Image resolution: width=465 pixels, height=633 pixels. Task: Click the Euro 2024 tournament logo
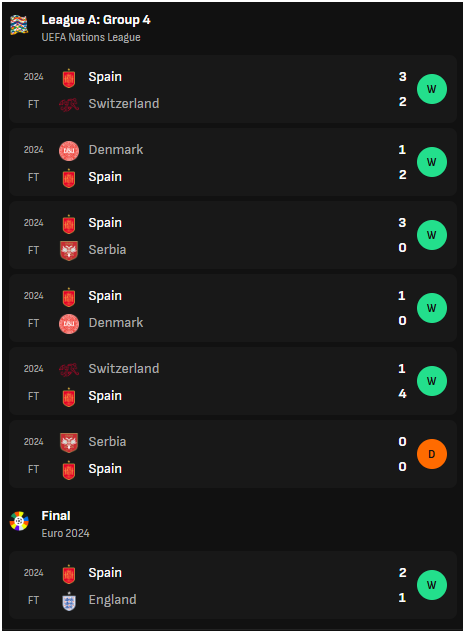coord(19,521)
